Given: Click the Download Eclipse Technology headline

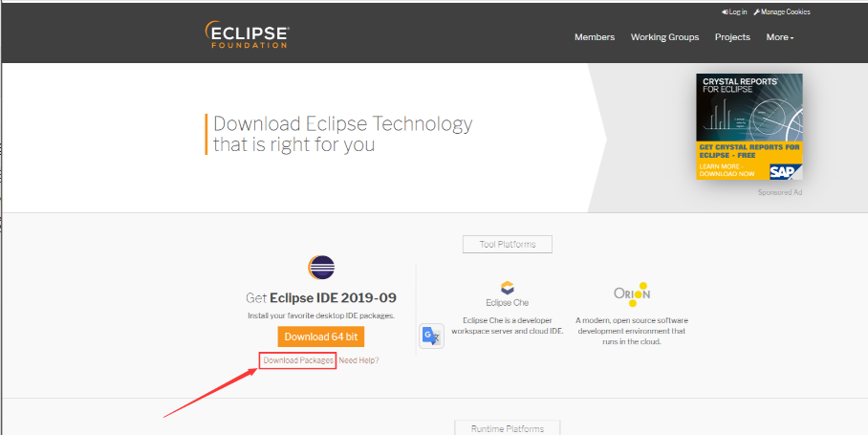Looking at the screenshot, I should pyautogui.click(x=342, y=134).
